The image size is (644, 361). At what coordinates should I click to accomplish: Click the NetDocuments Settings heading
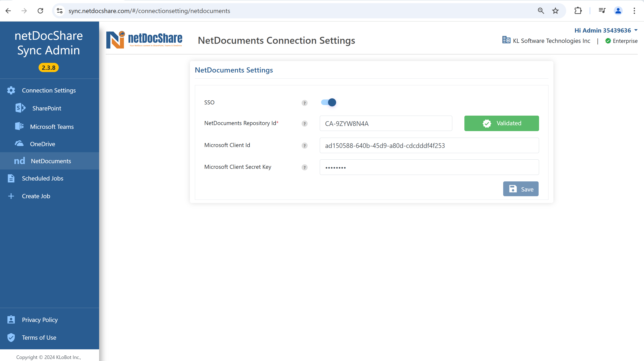(x=234, y=70)
